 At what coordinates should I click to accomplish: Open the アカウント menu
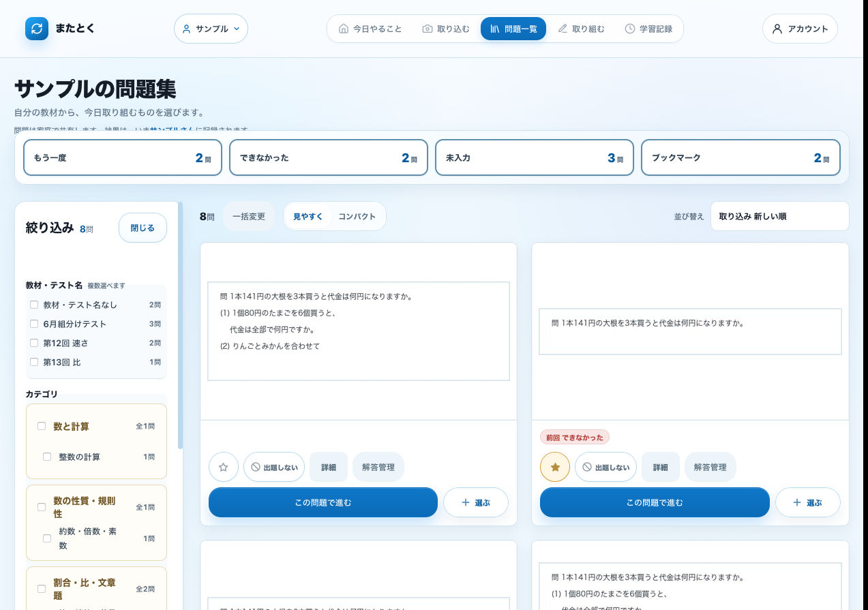click(x=800, y=29)
